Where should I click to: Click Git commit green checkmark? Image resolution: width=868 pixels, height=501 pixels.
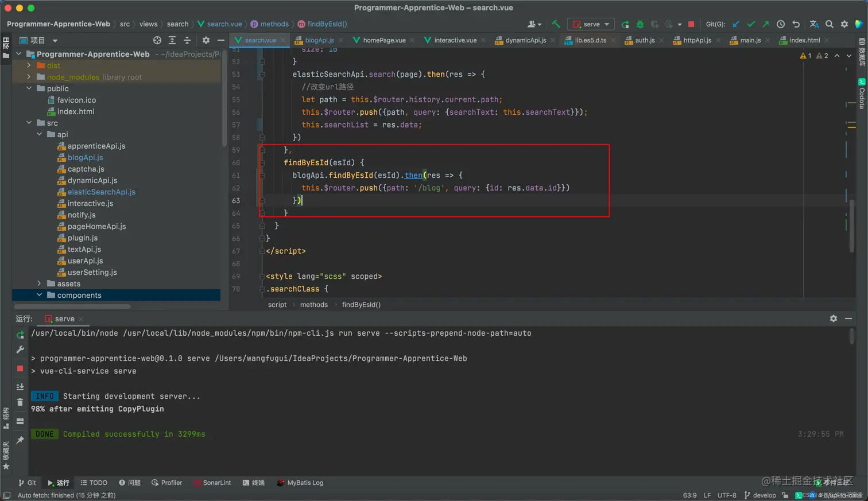coord(751,24)
